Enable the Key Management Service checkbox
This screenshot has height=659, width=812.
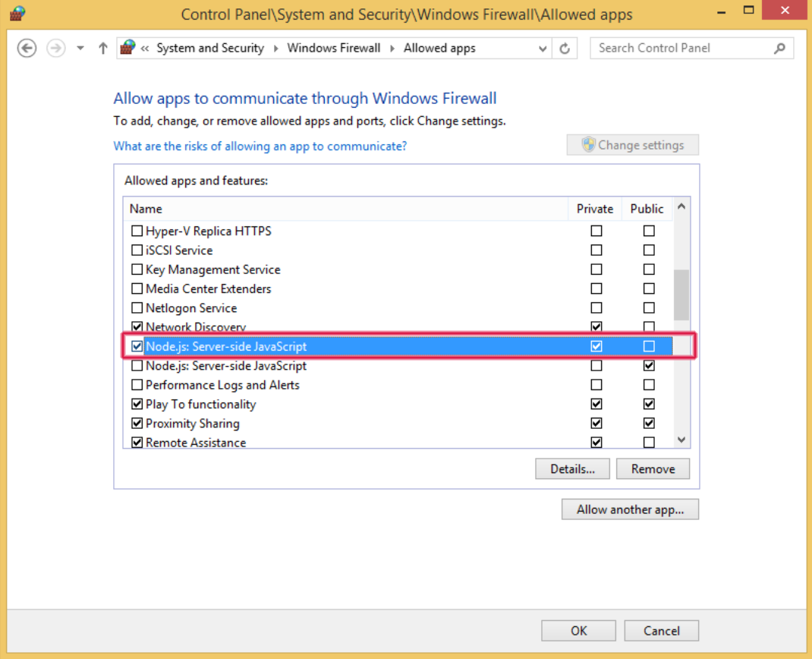point(137,270)
